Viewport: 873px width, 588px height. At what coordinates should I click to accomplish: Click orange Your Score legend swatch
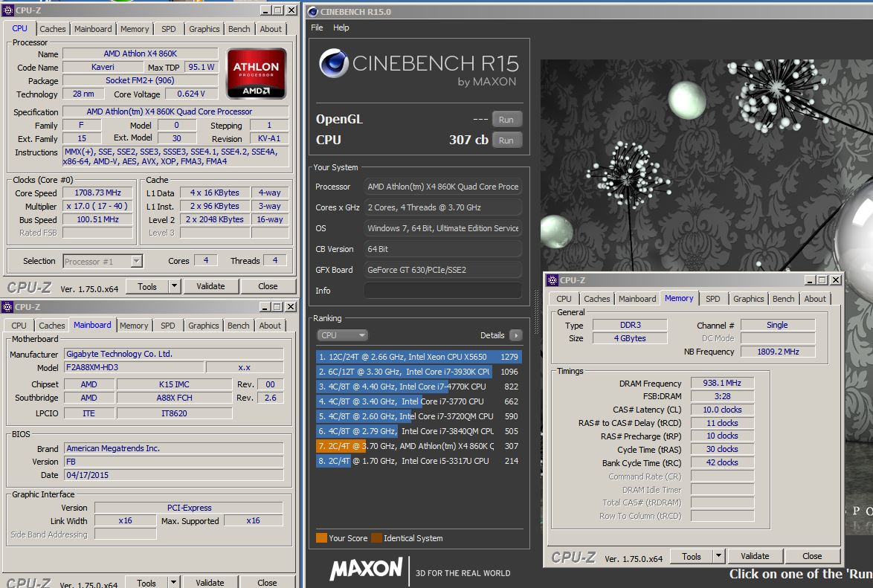pos(321,538)
